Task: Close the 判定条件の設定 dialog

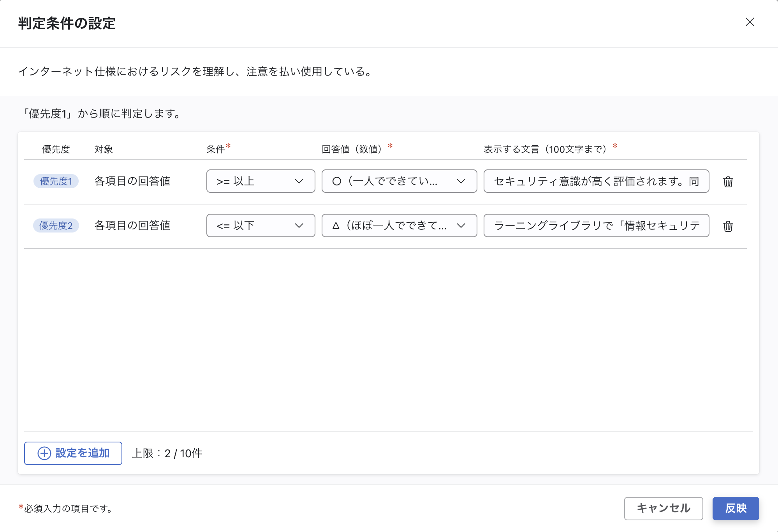Action: [x=750, y=22]
